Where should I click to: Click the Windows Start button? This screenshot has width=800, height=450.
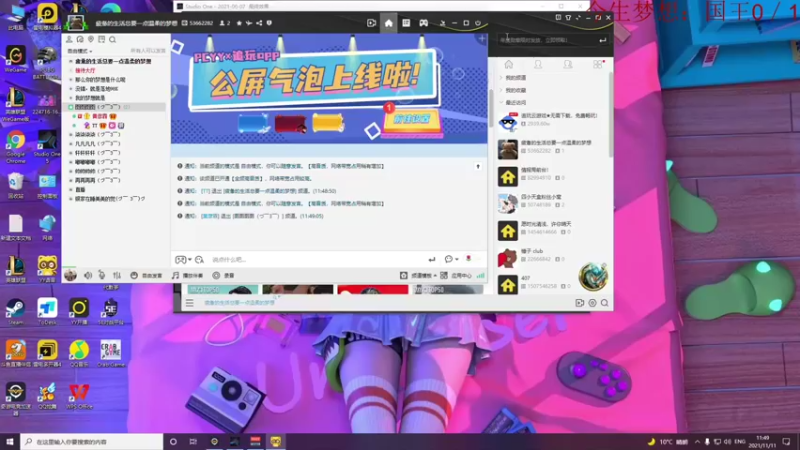click(x=10, y=442)
